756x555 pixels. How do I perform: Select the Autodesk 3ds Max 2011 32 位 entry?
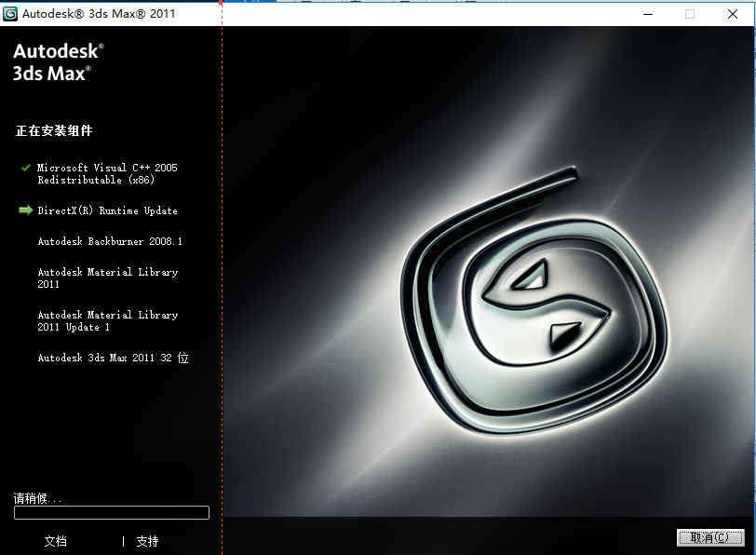coord(113,358)
